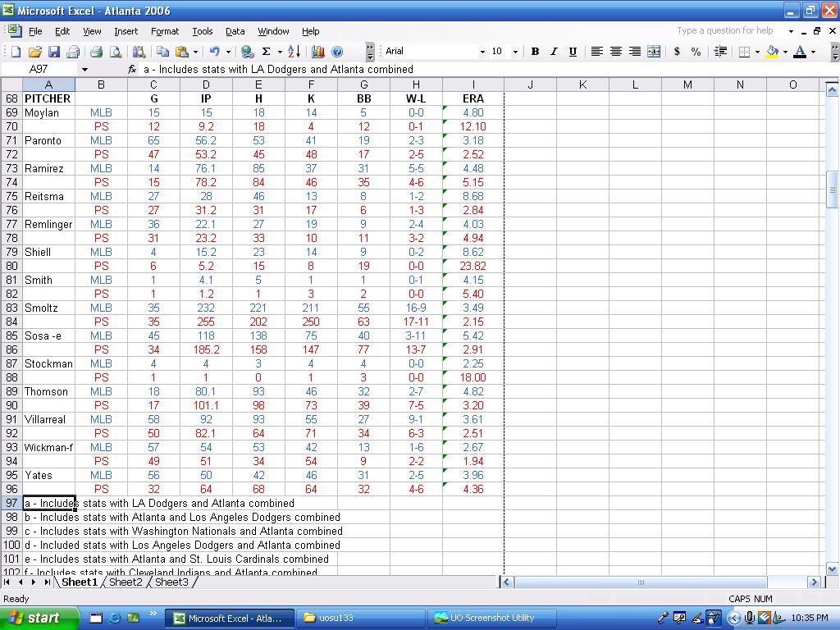Open the Format menu

164,31
